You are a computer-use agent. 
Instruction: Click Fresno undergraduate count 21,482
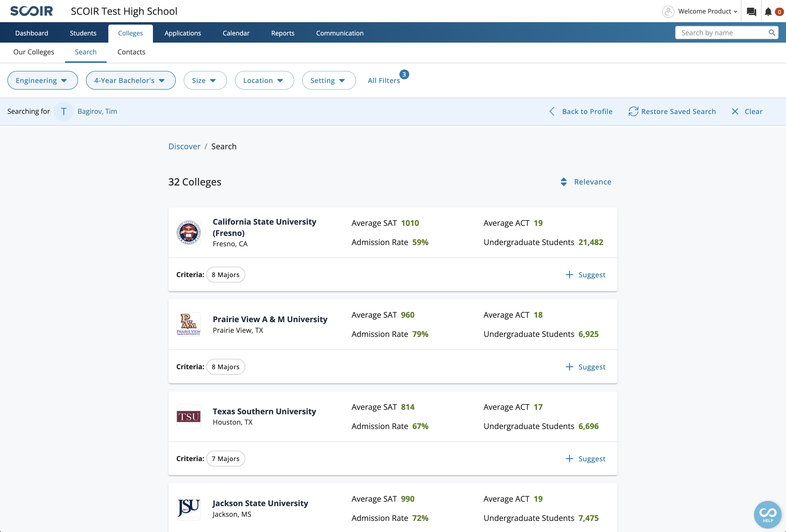coord(590,242)
